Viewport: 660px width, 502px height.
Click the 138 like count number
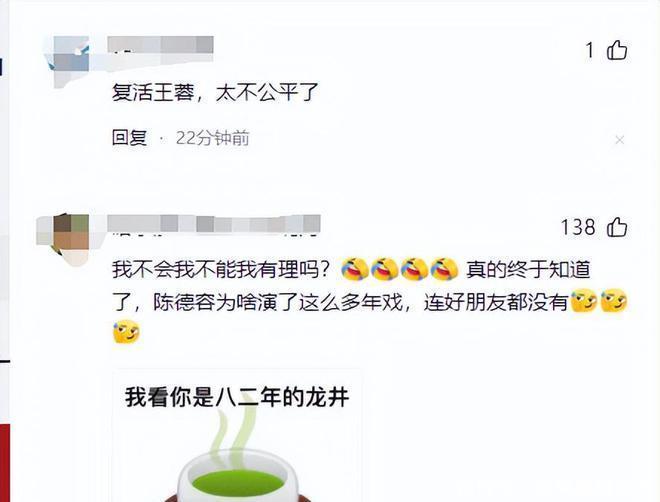tap(578, 228)
